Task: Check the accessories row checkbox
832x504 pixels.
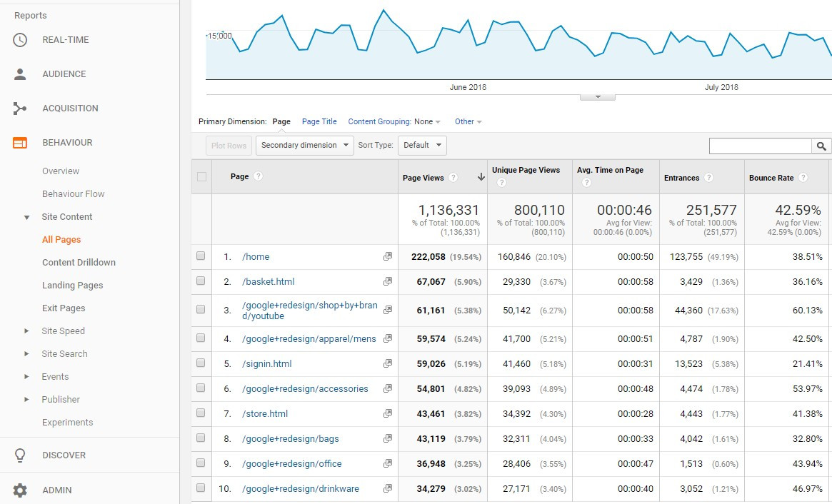Action: pyautogui.click(x=201, y=388)
